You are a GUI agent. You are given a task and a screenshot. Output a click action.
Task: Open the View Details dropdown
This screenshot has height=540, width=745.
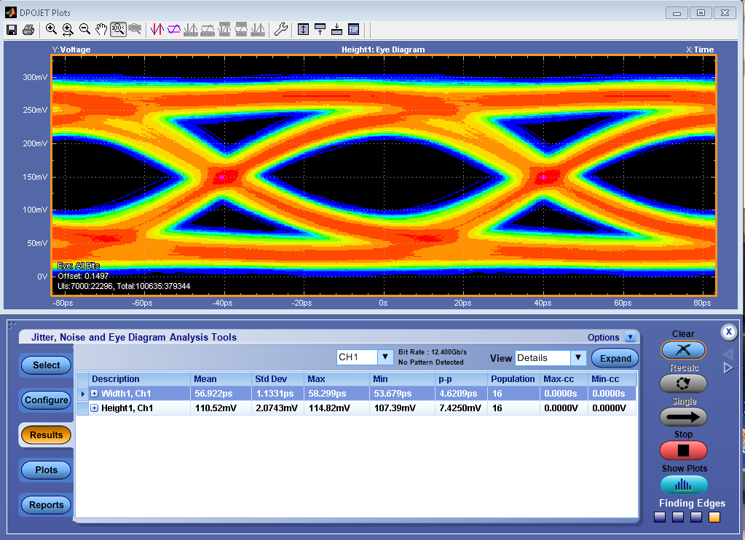[577, 357]
